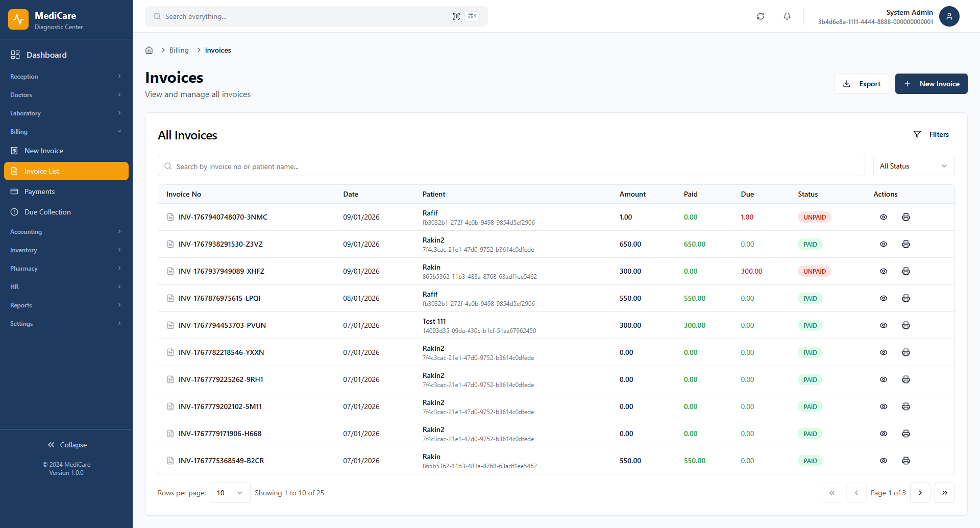Print invoice INV-1767940748070-3NMC

(906, 217)
